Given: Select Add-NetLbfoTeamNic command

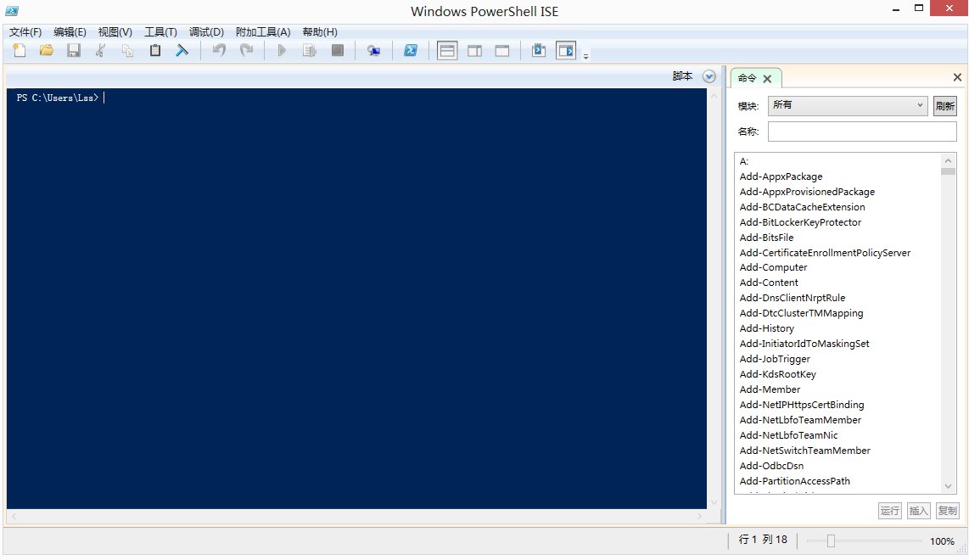Looking at the screenshot, I should [x=788, y=435].
